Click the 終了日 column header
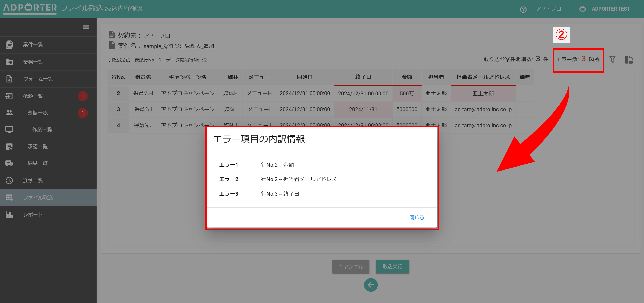 coord(363,77)
